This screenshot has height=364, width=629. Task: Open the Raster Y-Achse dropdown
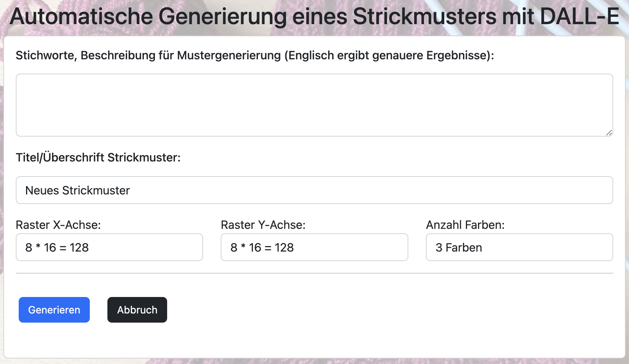click(314, 247)
